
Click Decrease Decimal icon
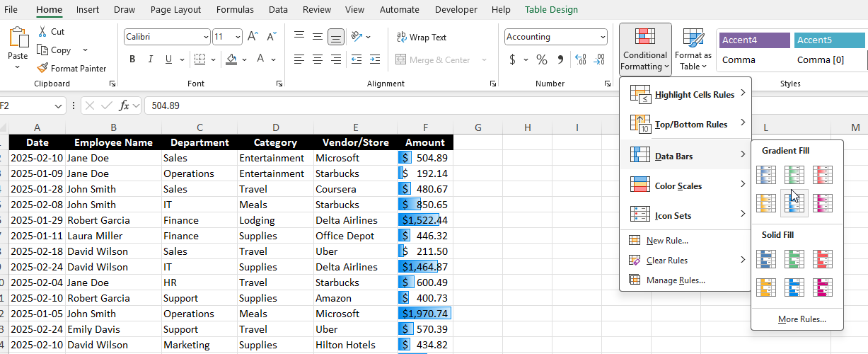599,59
